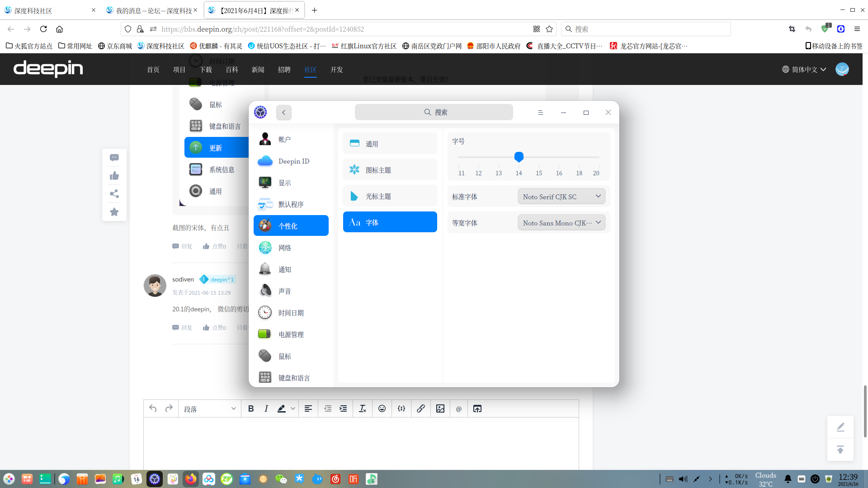The width and height of the screenshot is (868, 488).
Task: Expand the 段落 paragraph style dropdown
Action: coord(210,409)
